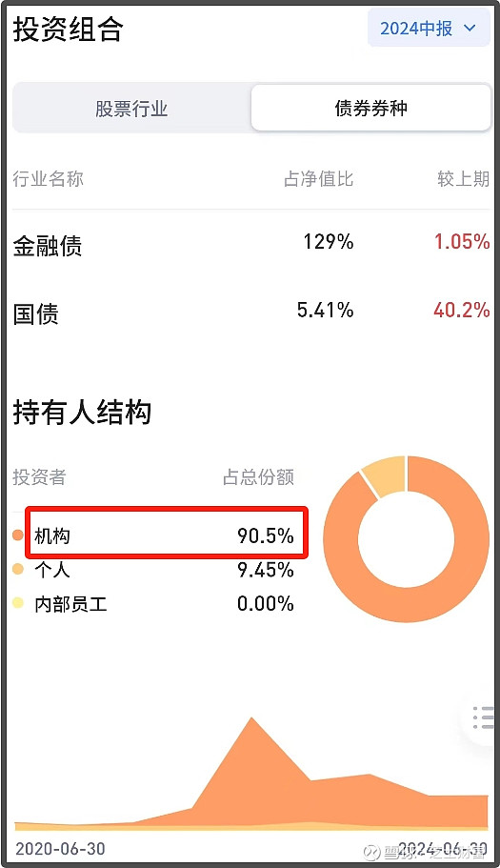Click the orange 机构 legend dot
500x868 pixels.
[x=18, y=535]
